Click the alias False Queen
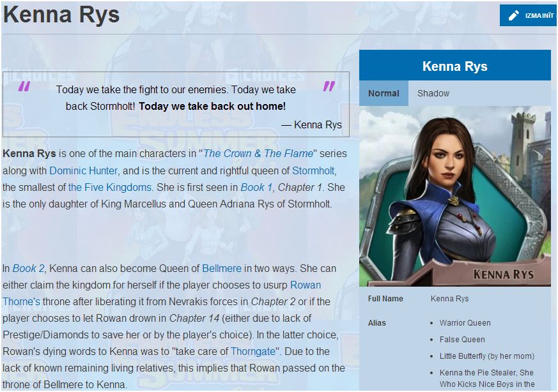558x392 pixels. [x=462, y=340]
